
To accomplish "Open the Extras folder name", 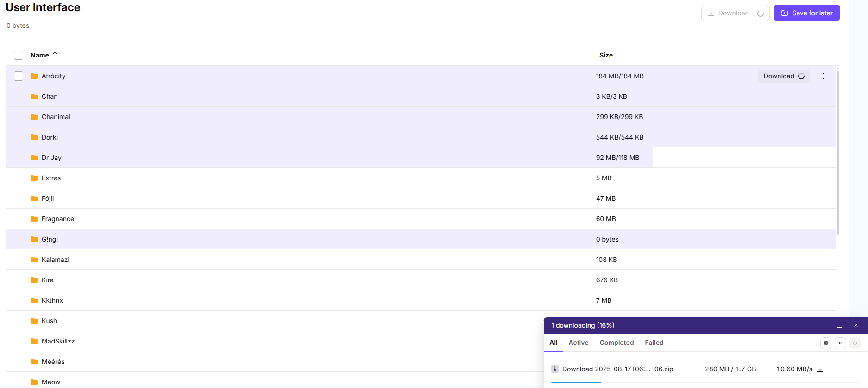I will click(x=51, y=178).
